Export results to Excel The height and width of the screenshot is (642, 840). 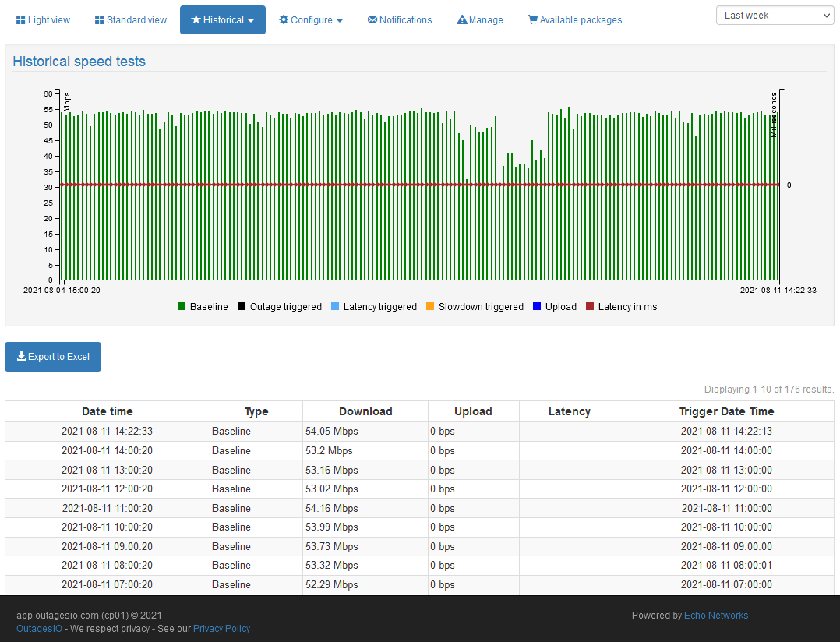coord(53,357)
